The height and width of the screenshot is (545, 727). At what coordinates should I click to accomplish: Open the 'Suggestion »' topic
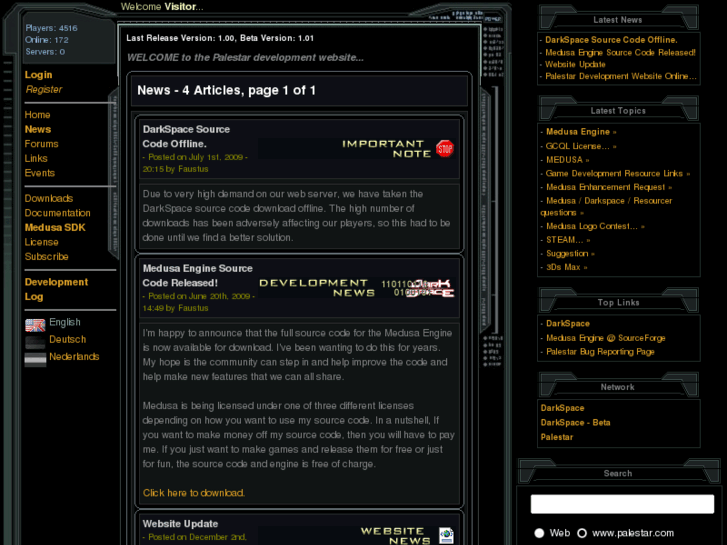[570, 253]
